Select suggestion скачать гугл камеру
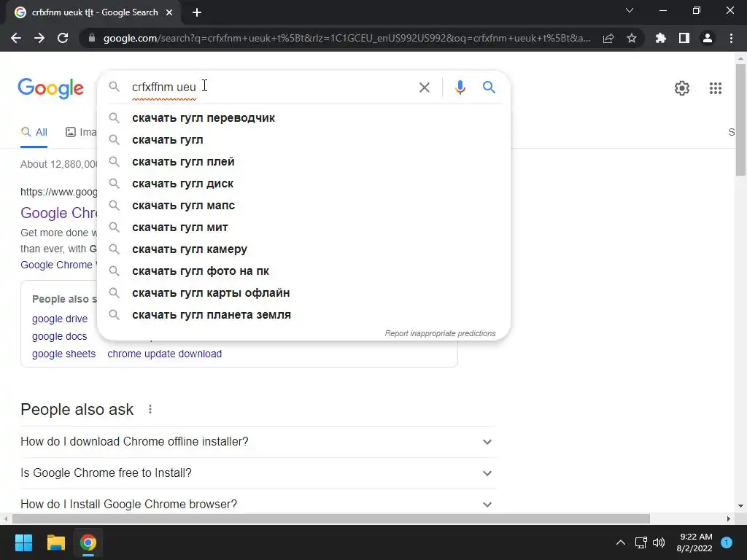The height and width of the screenshot is (560, 747). (303, 249)
